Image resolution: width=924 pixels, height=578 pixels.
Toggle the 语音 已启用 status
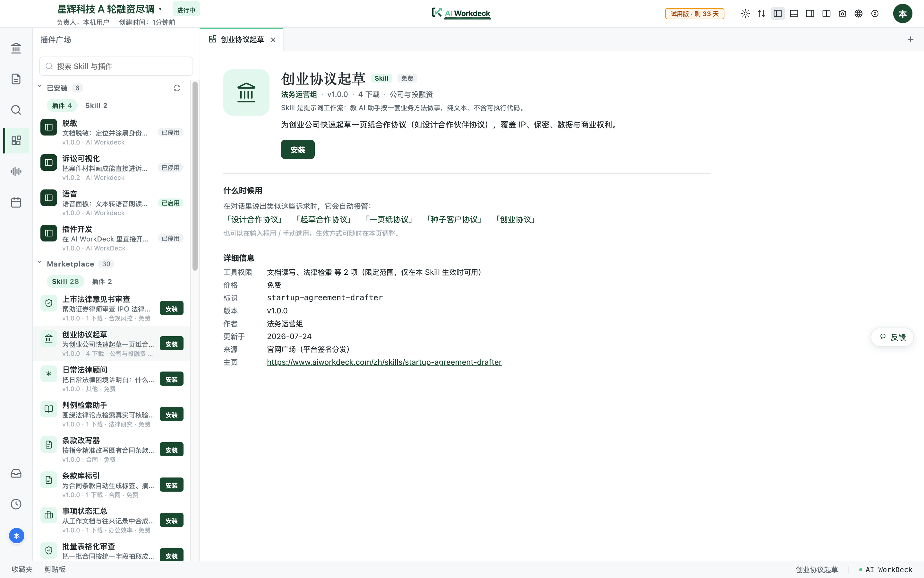pos(170,203)
